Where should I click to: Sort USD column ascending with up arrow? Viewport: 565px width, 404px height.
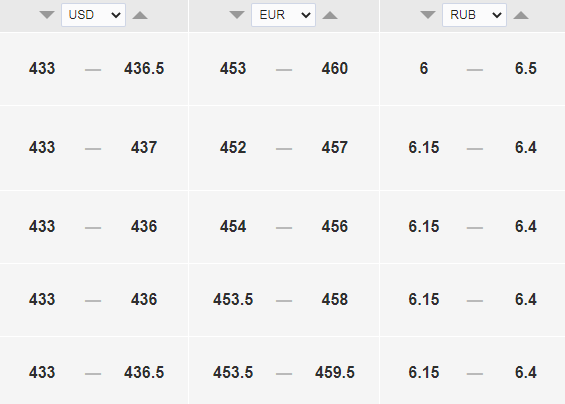coord(140,15)
